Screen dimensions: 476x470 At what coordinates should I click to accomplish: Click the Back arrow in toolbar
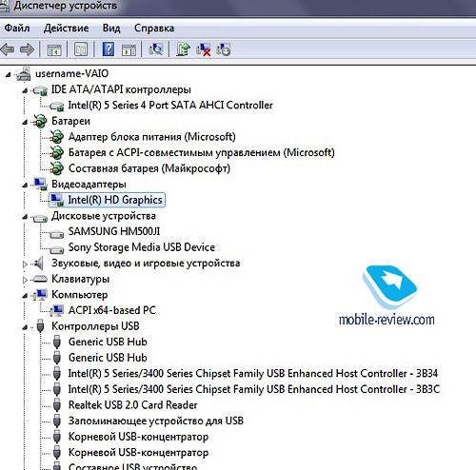tap(8, 49)
